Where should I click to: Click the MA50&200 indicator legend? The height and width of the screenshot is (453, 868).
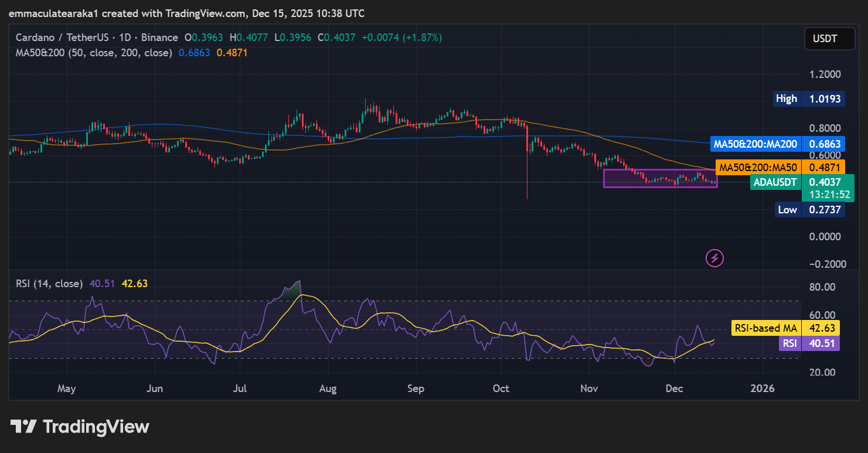(94, 53)
